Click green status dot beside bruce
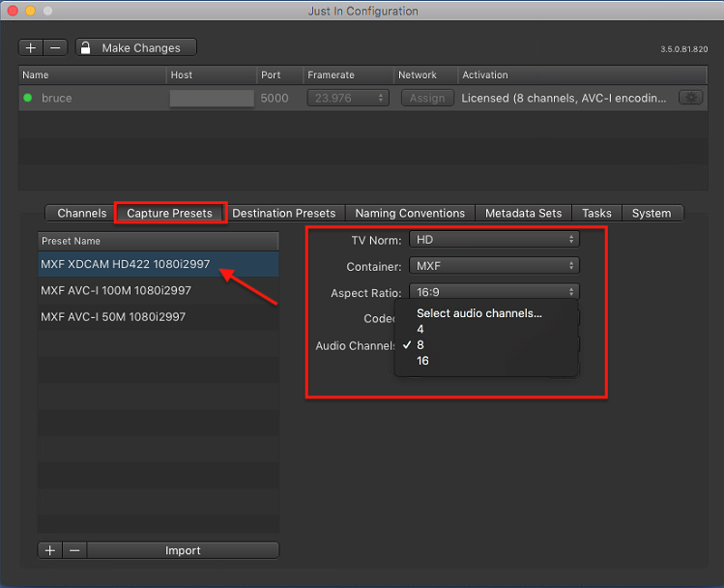 coord(28,98)
